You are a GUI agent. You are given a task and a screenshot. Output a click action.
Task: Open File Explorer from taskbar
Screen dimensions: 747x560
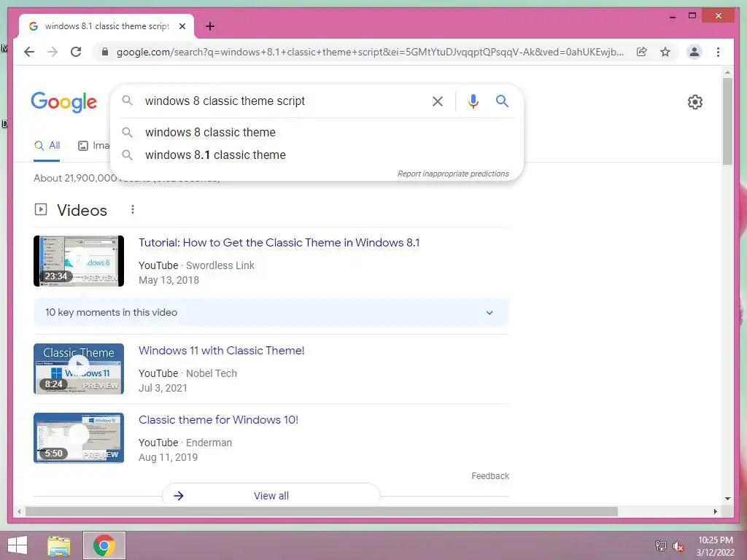coord(58,545)
